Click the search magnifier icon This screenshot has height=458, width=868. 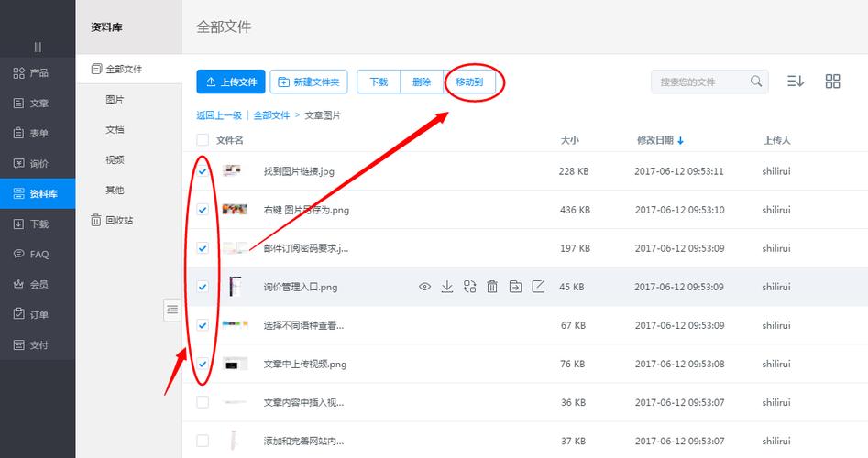756,82
